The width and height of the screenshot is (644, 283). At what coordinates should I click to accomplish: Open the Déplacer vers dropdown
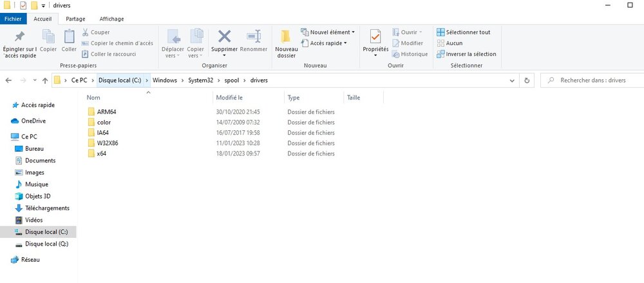(173, 43)
